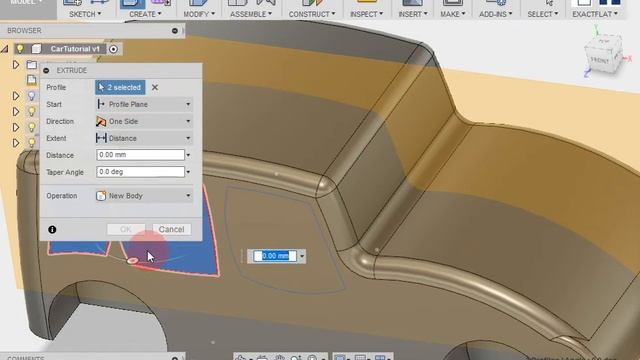Click the CarTutorial v1 component icon

click(36, 49)
